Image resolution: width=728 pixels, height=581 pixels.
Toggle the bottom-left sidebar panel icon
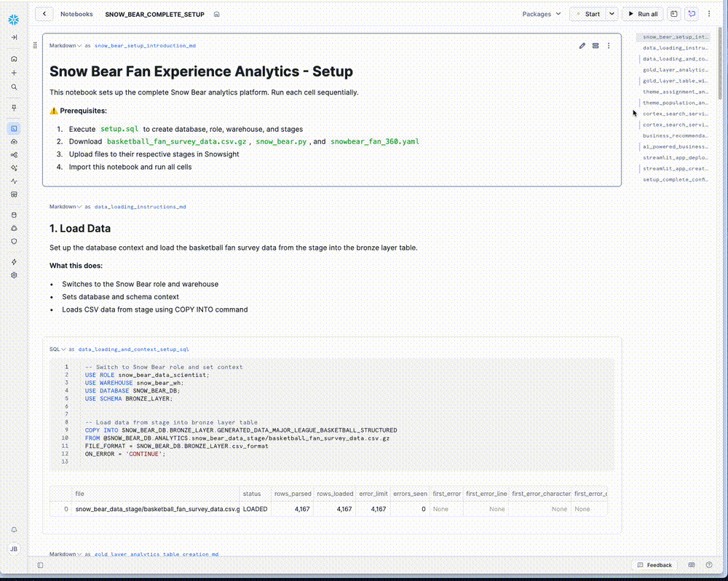pyautogui.click(x=40, y=565)
